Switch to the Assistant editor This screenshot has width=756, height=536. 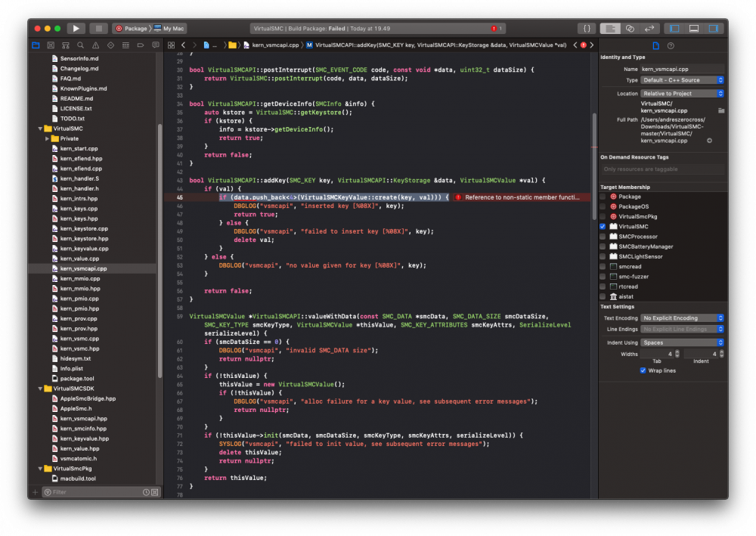630,29
